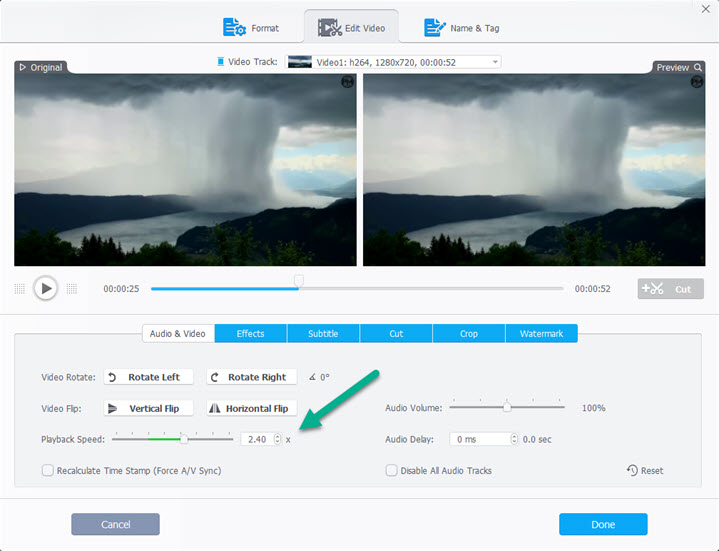Close the edit dialog window
The height and width of the screenshot is (551, 719).
pyautogui.click(x=705, y=9)
